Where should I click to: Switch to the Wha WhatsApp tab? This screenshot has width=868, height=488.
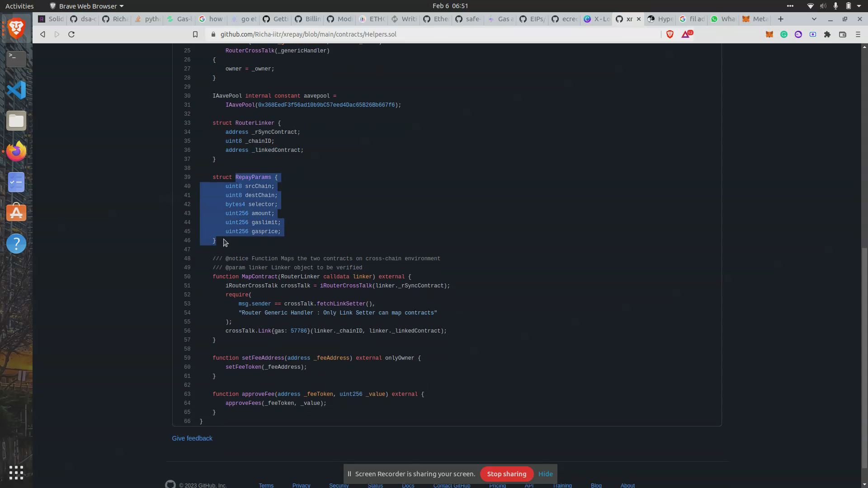pyautogui.click(x=723, y=19)
